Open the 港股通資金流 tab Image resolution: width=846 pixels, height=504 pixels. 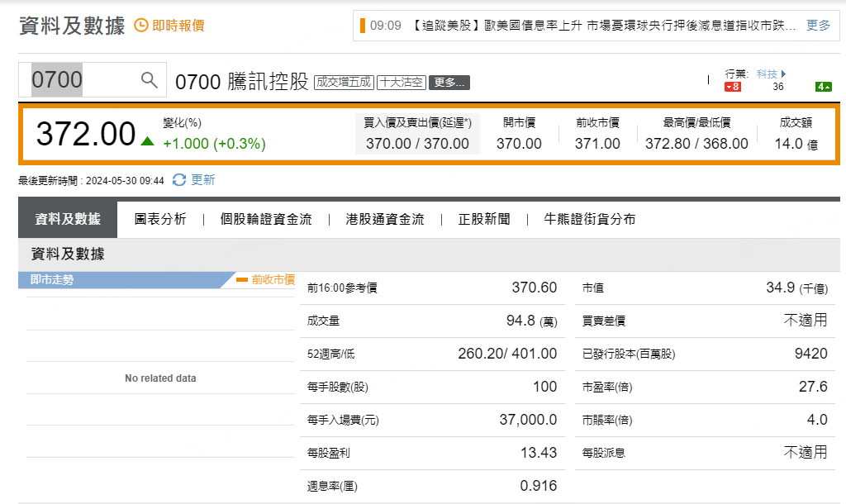point(385,219)
